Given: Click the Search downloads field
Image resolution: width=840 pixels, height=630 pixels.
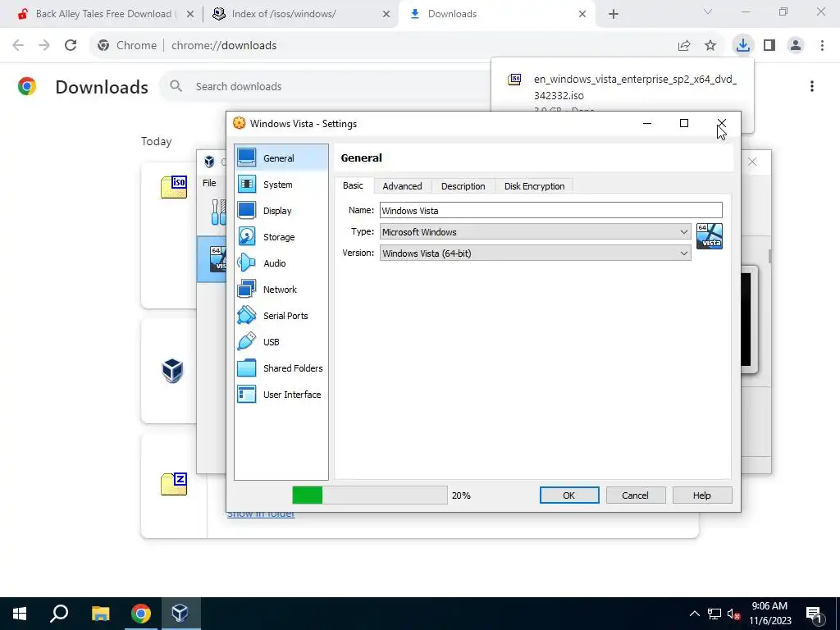Looking at the screenshot, I should coord(326,86).
